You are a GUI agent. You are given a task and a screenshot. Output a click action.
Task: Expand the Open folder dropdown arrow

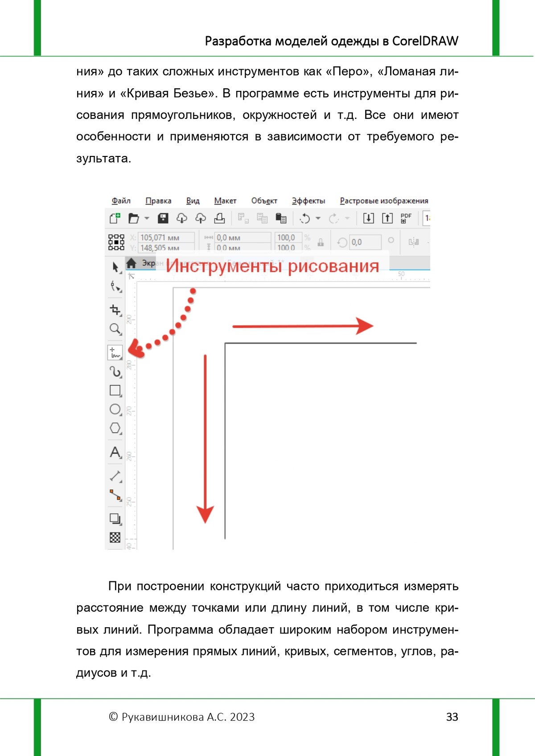(147, 218)
